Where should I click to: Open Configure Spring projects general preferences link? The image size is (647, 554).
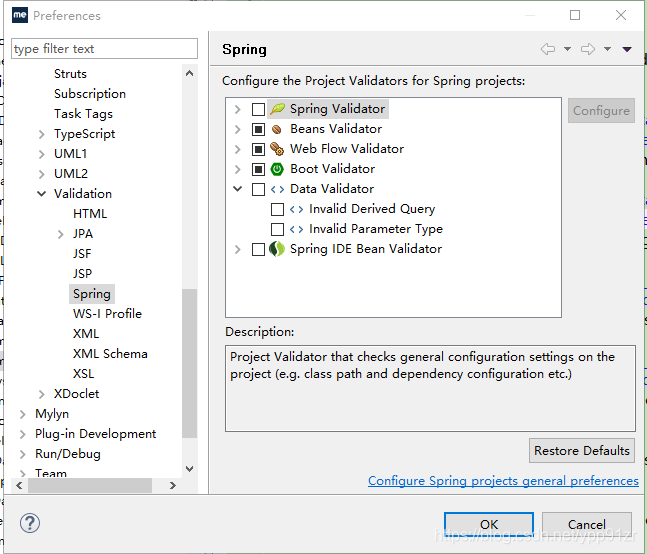[x=503, y=481]
